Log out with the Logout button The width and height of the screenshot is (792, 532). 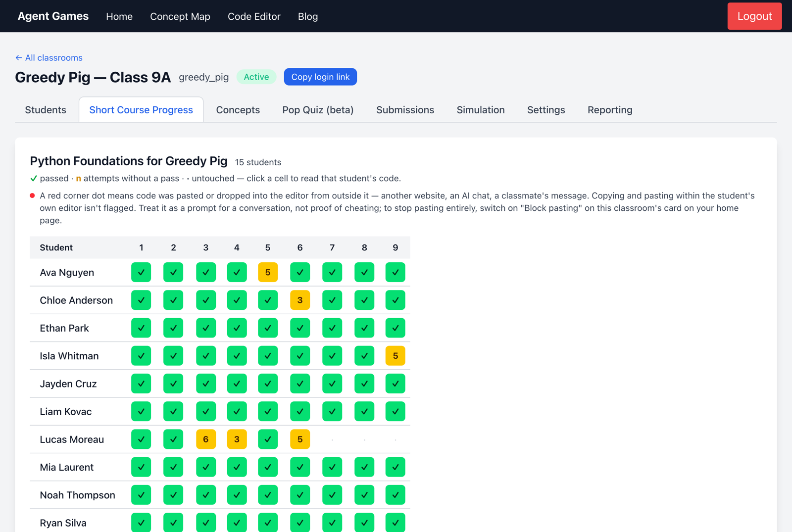point(754,16)
